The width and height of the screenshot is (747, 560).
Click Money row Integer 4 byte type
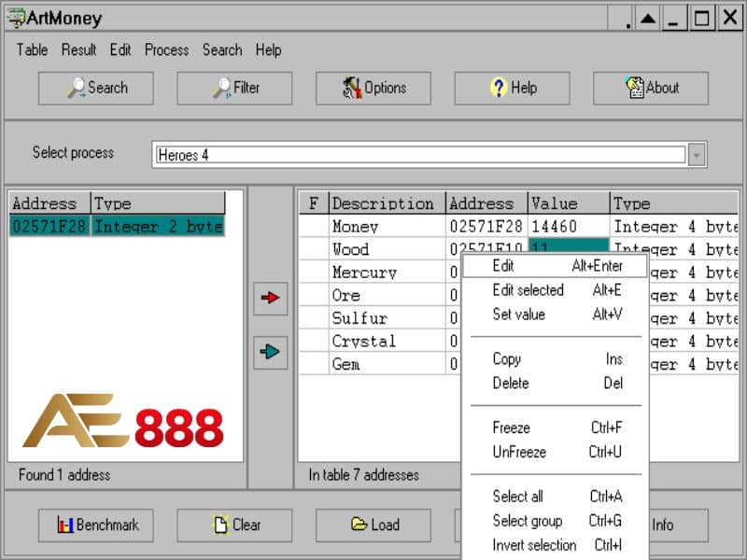(x=674, y=226)
